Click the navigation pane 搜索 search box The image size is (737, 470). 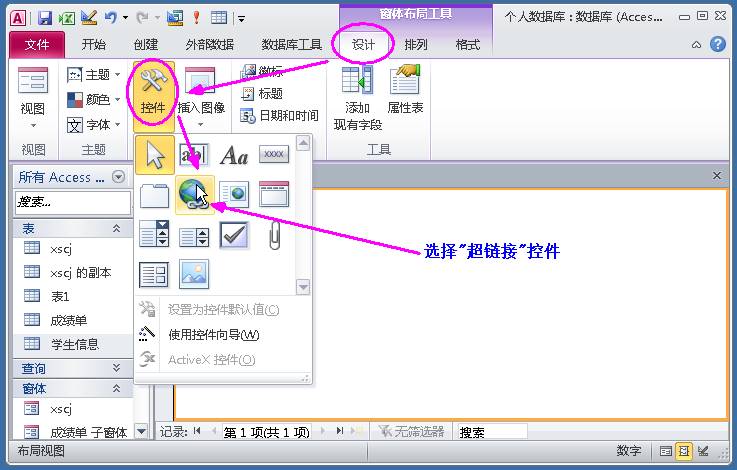click(72, 203)
